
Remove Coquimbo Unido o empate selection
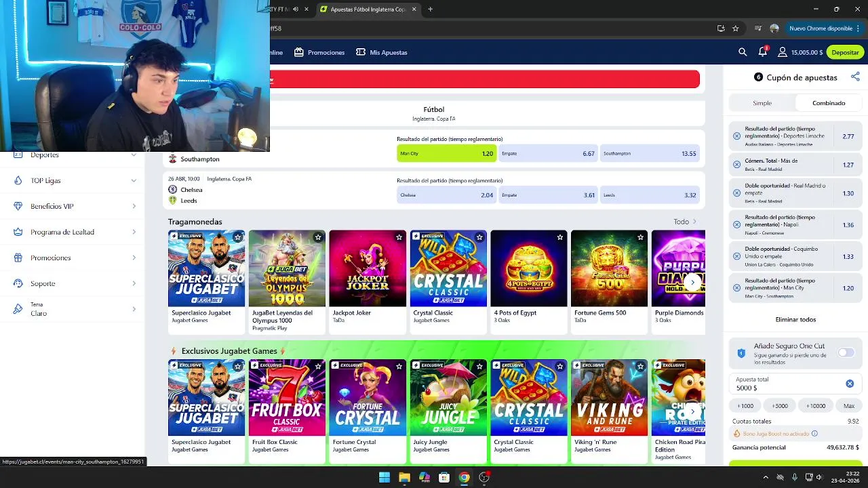click(x=736, y=256)
